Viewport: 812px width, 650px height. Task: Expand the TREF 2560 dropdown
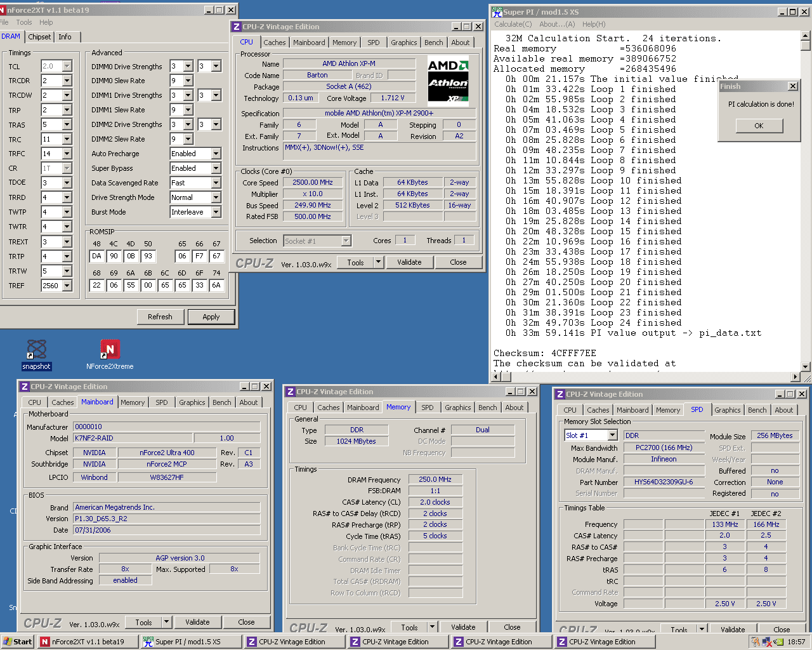click(x=67, y=286)
